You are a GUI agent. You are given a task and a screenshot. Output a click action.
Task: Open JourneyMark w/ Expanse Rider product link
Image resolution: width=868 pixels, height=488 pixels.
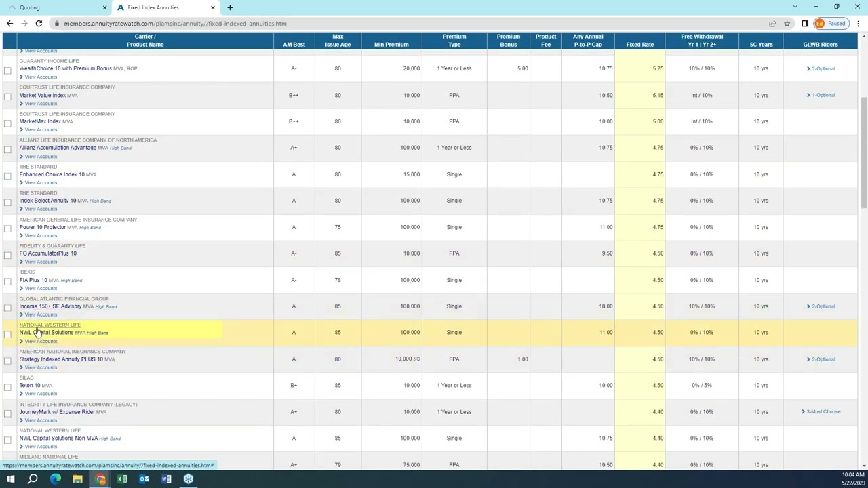coord(57,412)
